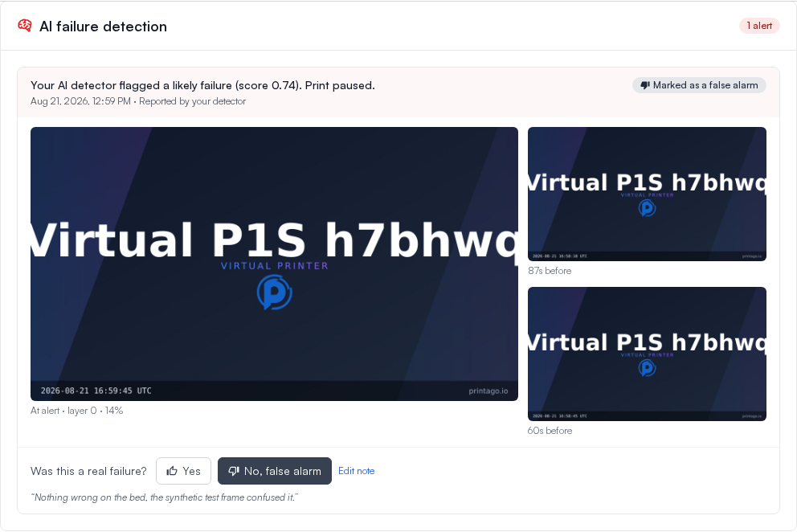Image resolution: width=797 pixels, height=532 pixels.
Task: Choose 'No, false alarm' button
Action: 275,471
